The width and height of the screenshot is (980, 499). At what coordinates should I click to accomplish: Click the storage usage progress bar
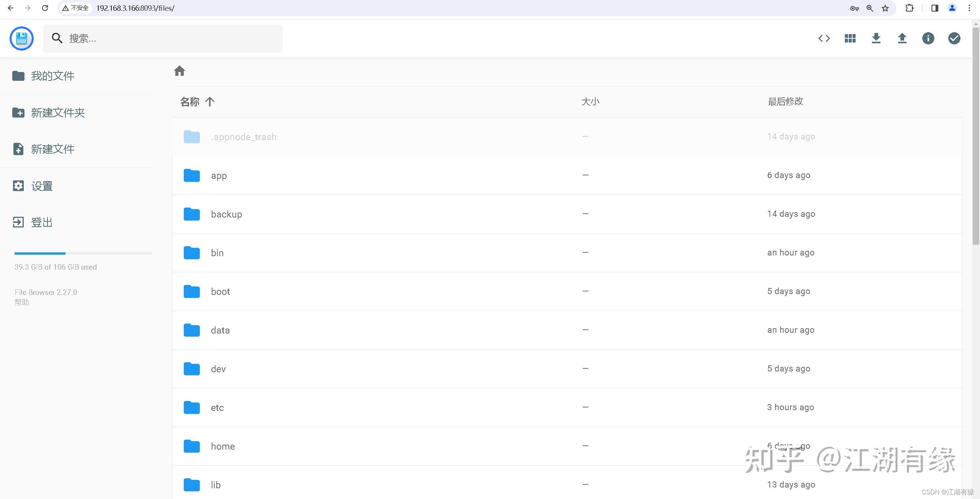pos(83,254)
